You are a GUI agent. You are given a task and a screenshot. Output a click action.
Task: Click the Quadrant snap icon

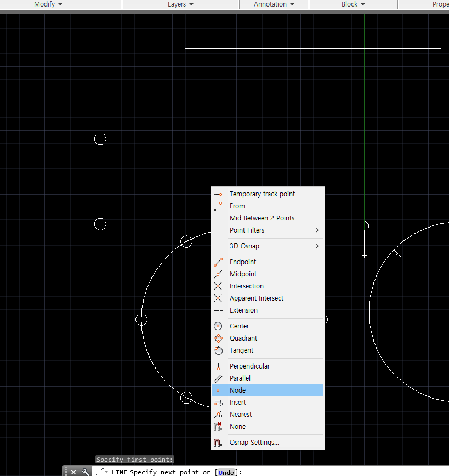pos(218,338)
